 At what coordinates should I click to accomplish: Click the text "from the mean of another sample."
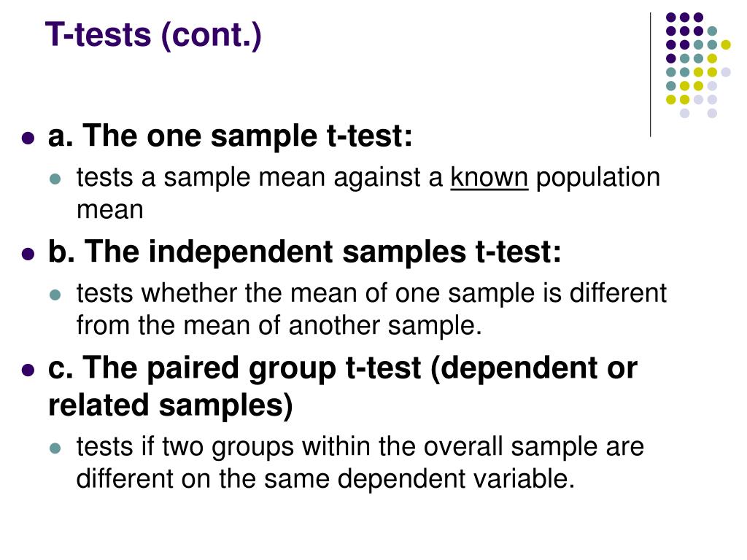click(279, 326)
